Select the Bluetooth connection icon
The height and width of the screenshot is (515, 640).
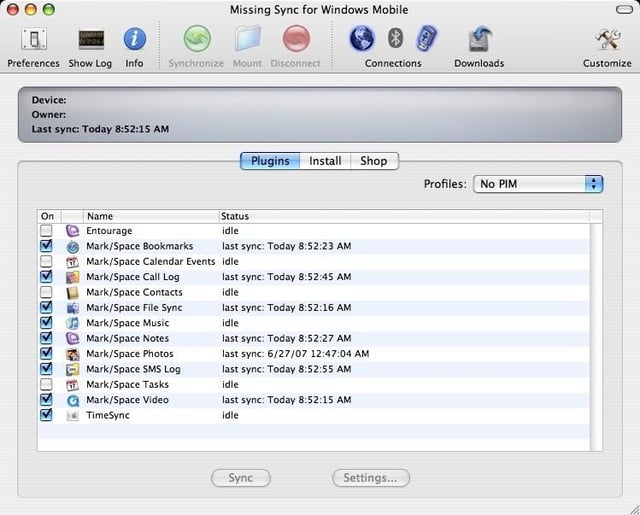point(395,38)
